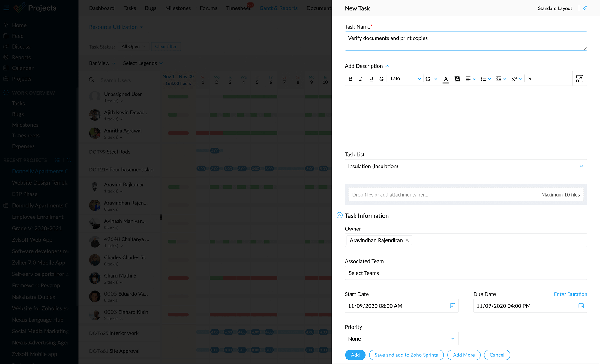Open bullet list options
The width and height of the screenshot is (600, 364).
[486, 79]
